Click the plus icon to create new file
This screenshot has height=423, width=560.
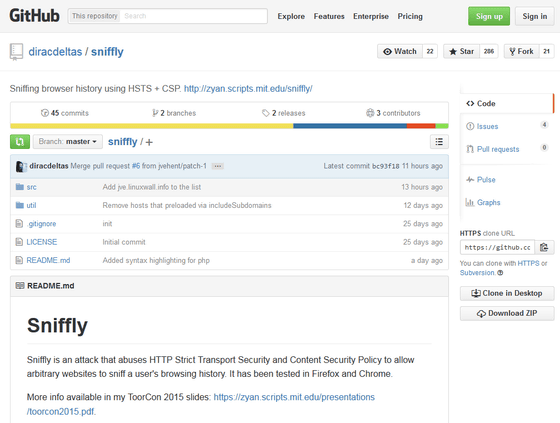click(x=149, y=142)
